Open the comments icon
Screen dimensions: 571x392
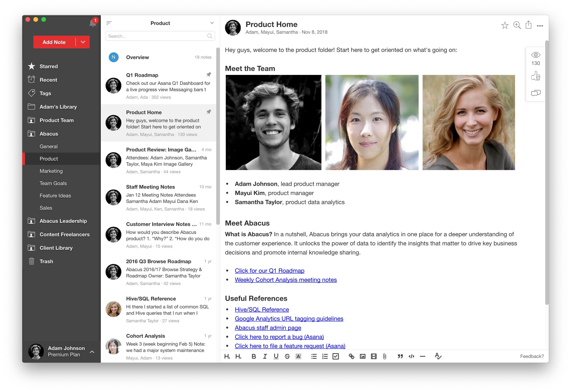click(536, 93)
